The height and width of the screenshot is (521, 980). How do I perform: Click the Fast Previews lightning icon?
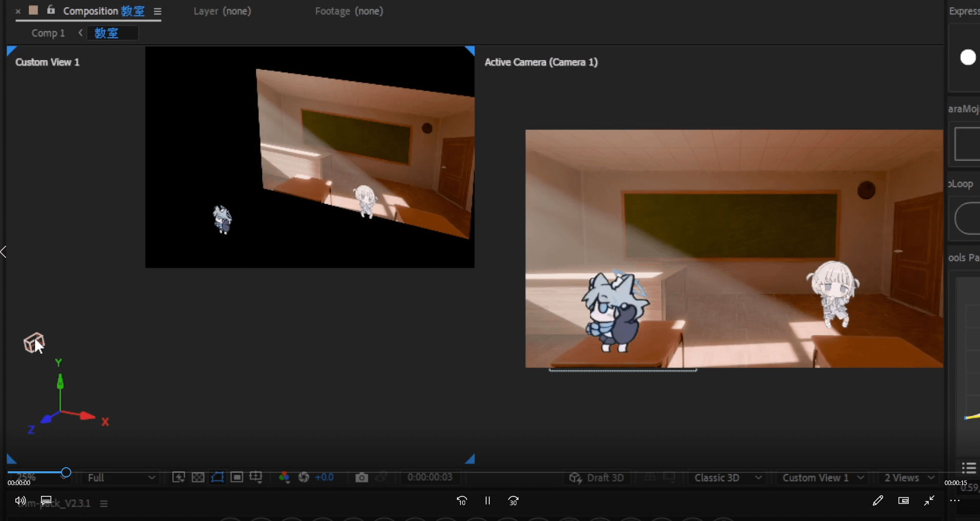178,477
